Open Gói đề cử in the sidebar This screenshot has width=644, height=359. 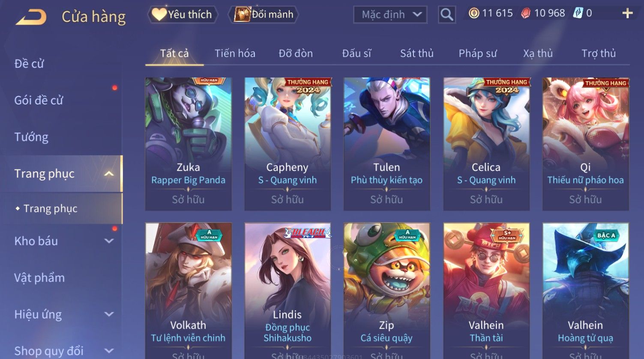39,100
